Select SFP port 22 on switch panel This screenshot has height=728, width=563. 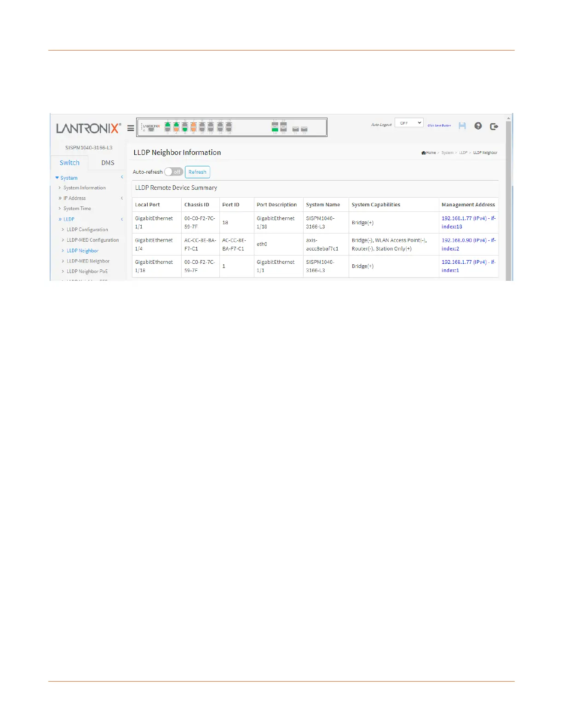click(304, 129)
